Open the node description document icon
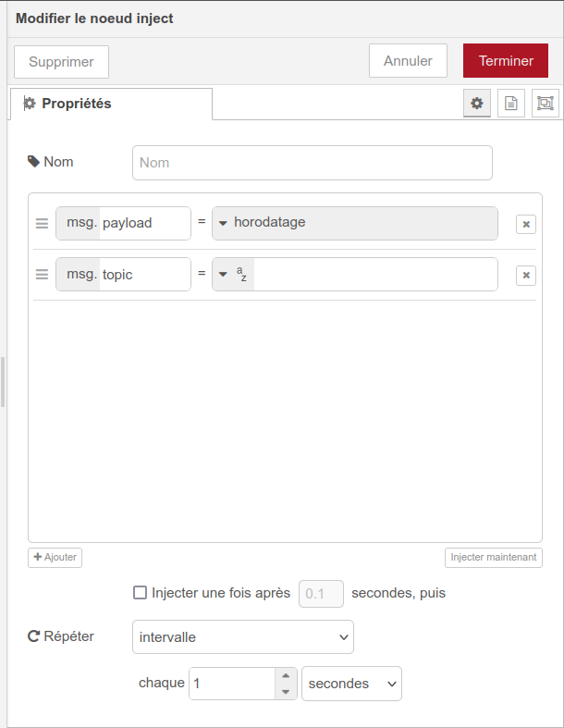The image size is (564, 728). [x=510, y=104]
